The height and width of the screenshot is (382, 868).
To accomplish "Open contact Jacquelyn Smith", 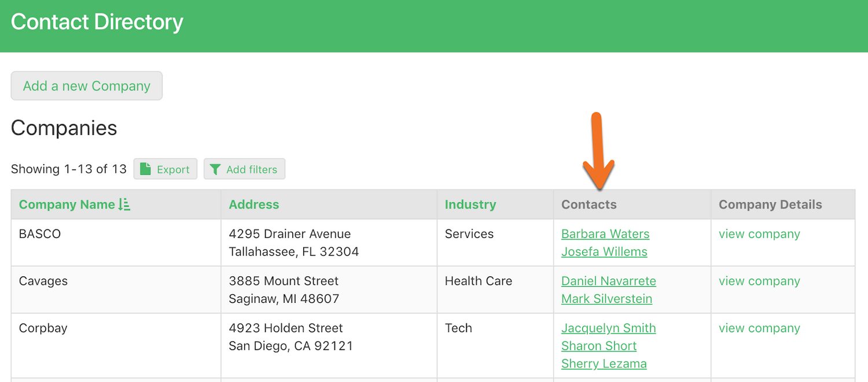I will [609, 328].
